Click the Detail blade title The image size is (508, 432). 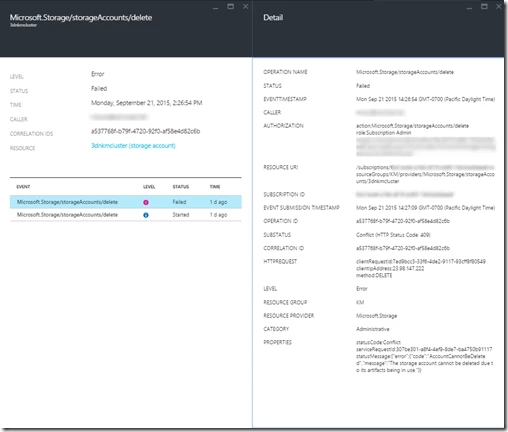tap(273, 17)
